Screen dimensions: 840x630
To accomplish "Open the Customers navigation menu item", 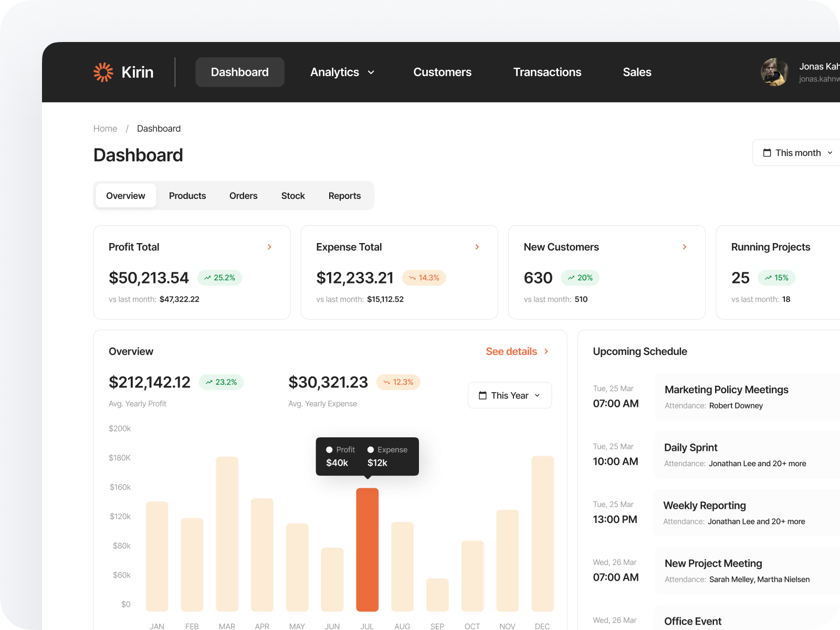I will click(442, 72).
